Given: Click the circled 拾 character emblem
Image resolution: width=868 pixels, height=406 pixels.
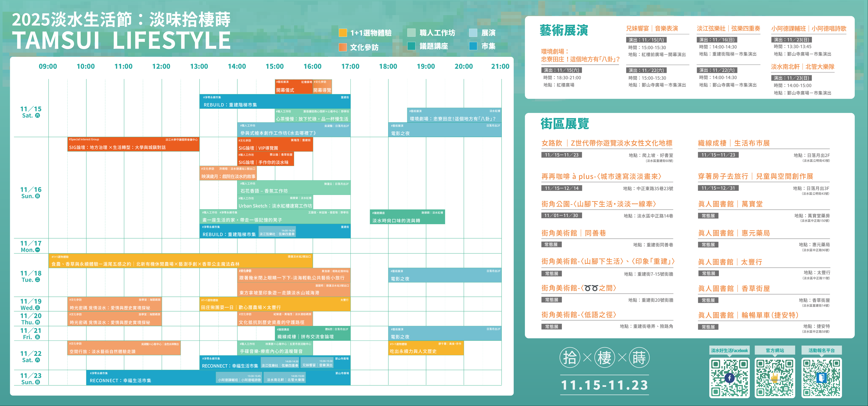Looking at the screenshot, I should [x=570, y=358].
